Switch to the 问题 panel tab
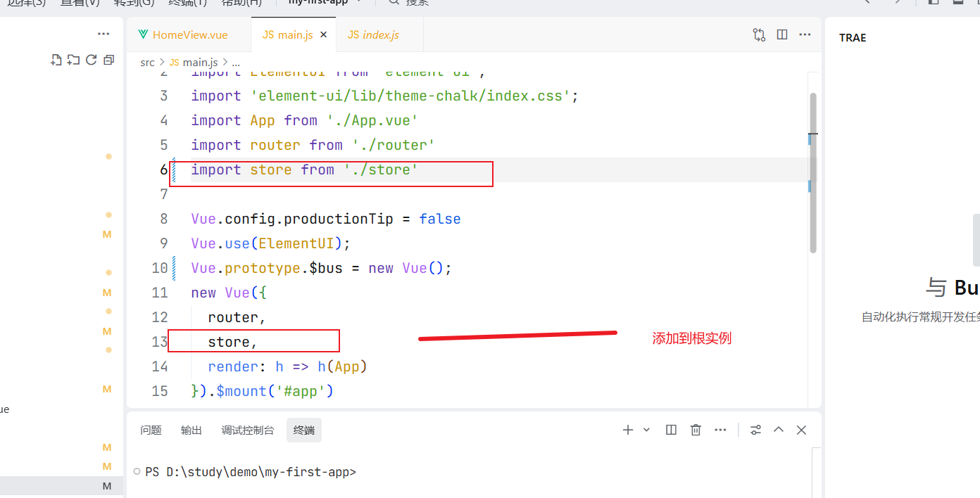The width and height of the screenshot is (980, 498). click(x=151, y=429)
